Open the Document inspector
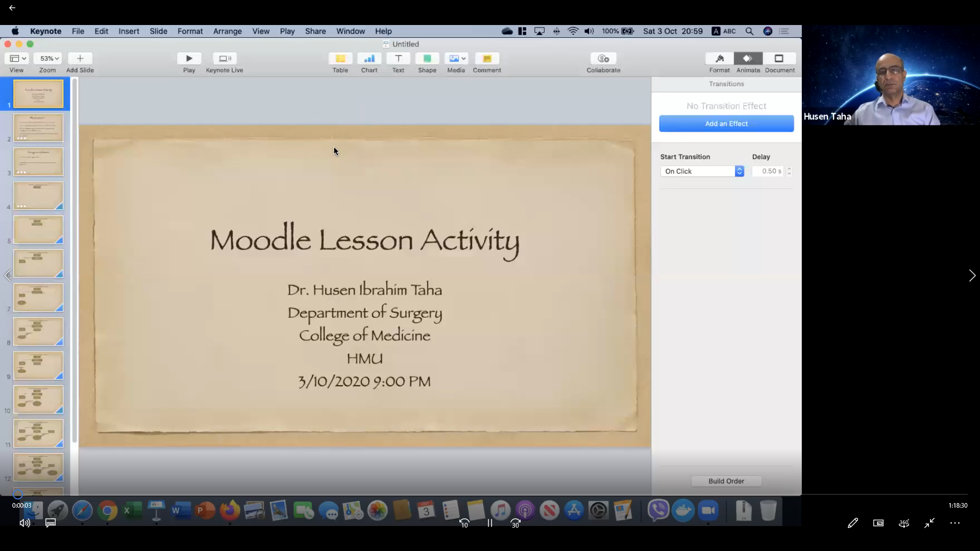 (x=779, y=58)
